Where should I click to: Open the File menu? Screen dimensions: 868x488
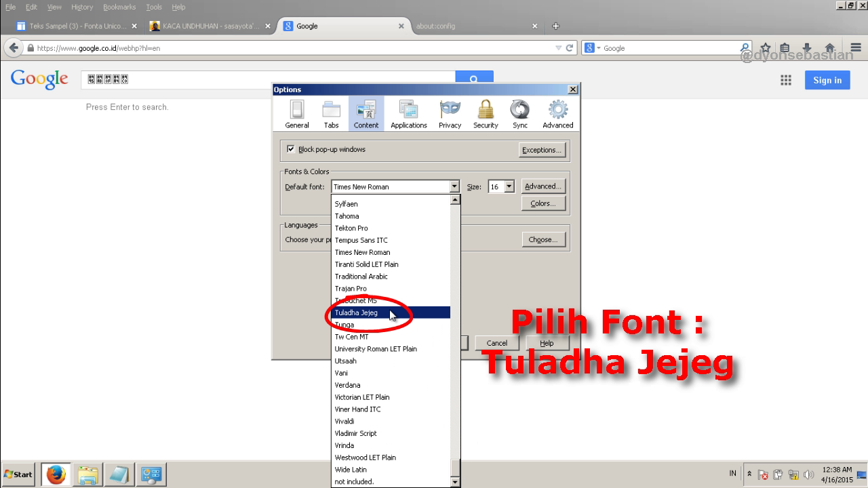11,7
